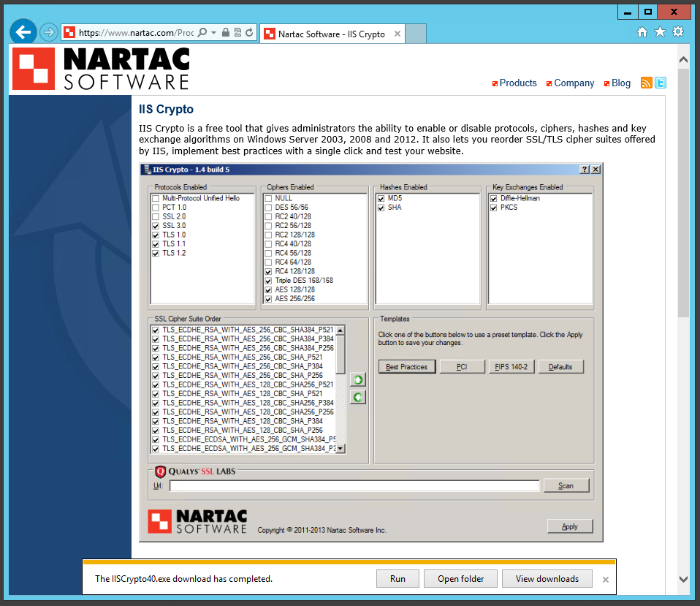Select the Nartac Software IIS Crypto tab
The image size is (700, 606).
329,33
